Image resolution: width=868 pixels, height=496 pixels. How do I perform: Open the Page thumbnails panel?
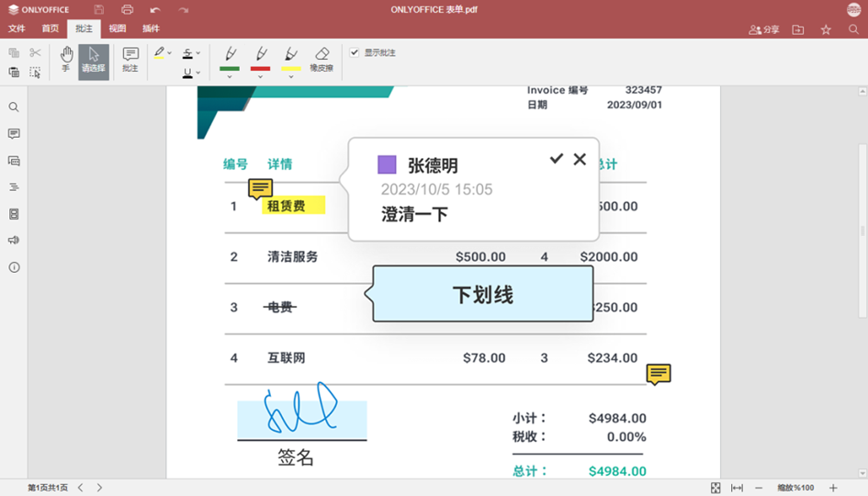tap(14, 214)
